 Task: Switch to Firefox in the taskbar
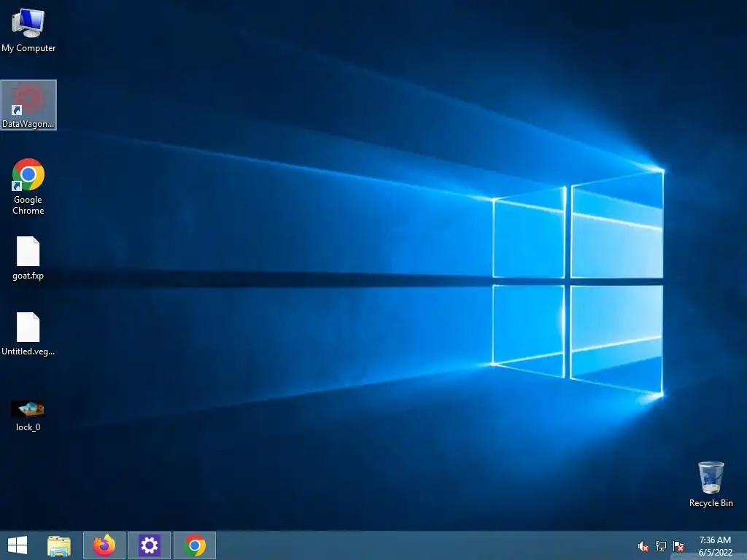pyautogui.click(x=104, y=545)
